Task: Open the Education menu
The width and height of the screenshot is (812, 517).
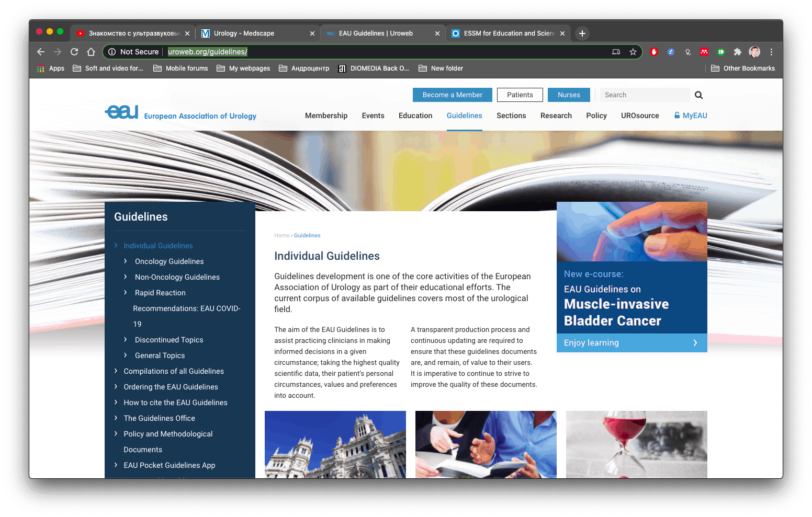Action: 415,116
